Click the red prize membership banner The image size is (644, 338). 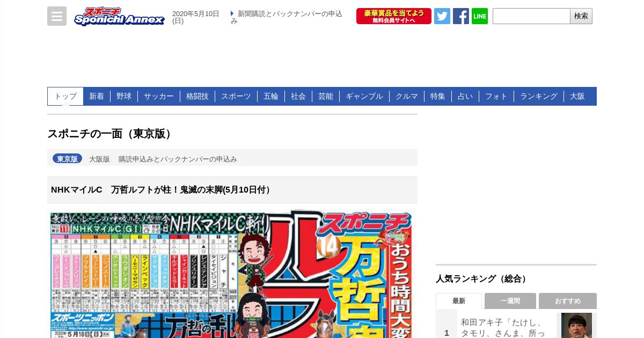click(394, 16)
